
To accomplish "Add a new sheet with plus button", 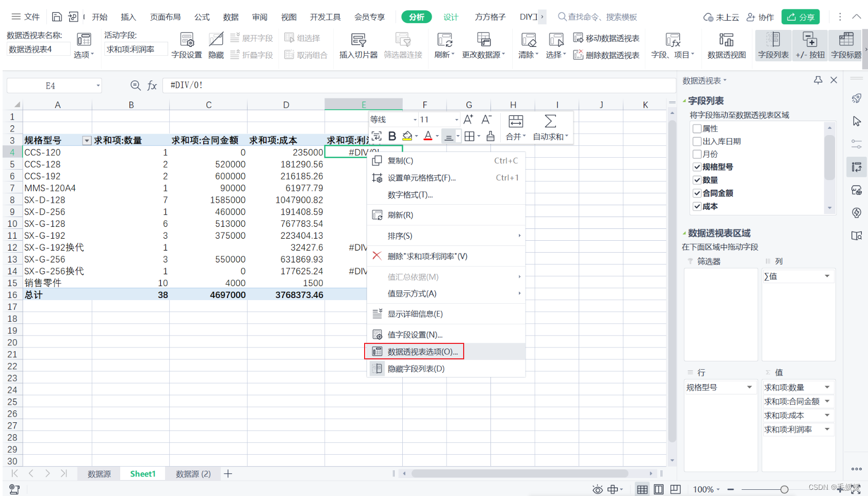I will pyautogui.click(x=228, y=474).
